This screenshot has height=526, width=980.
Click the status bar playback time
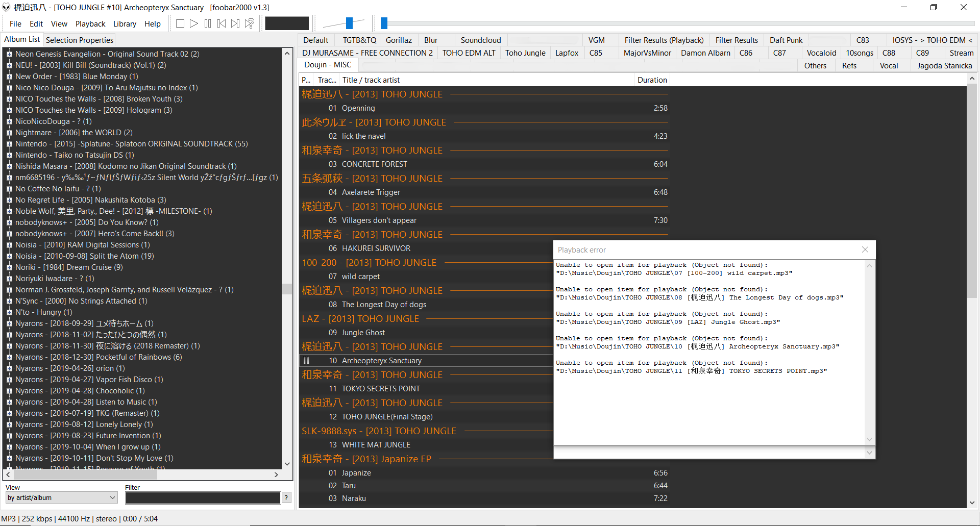pos(140,518)
